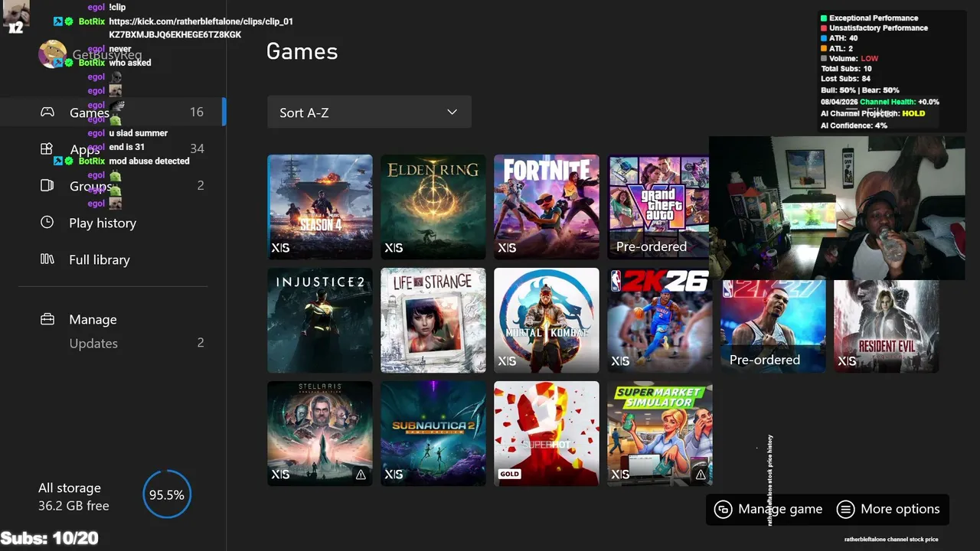Click the menu-lines icon inside More options button

point(845,509)
